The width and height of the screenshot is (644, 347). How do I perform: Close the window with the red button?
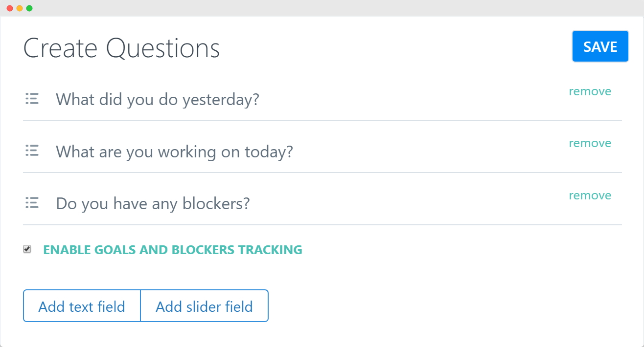pos(10,8)
